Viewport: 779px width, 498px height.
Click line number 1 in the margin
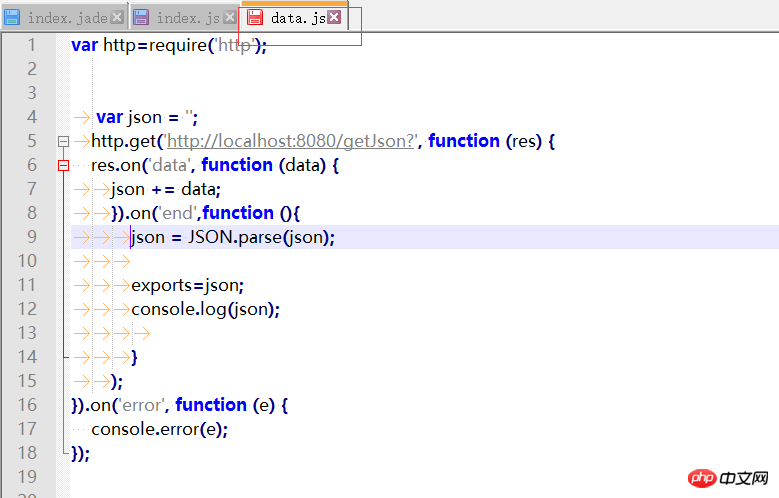click(32, 45)
